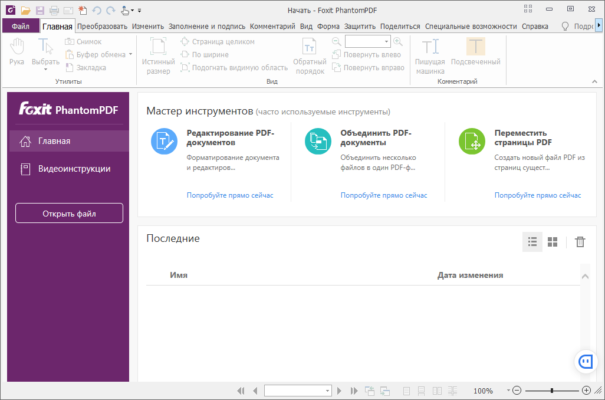
Task: Click the zoom in magnifier in ribbon
Action: [x=398, y=41]
